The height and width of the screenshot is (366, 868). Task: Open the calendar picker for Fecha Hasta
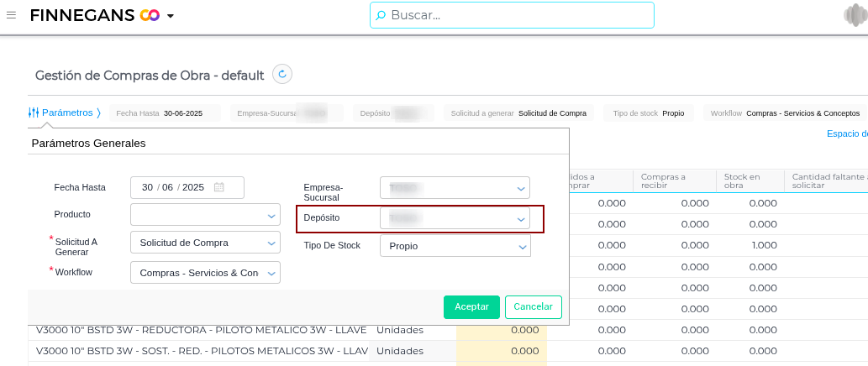click(x=218, y=187)
